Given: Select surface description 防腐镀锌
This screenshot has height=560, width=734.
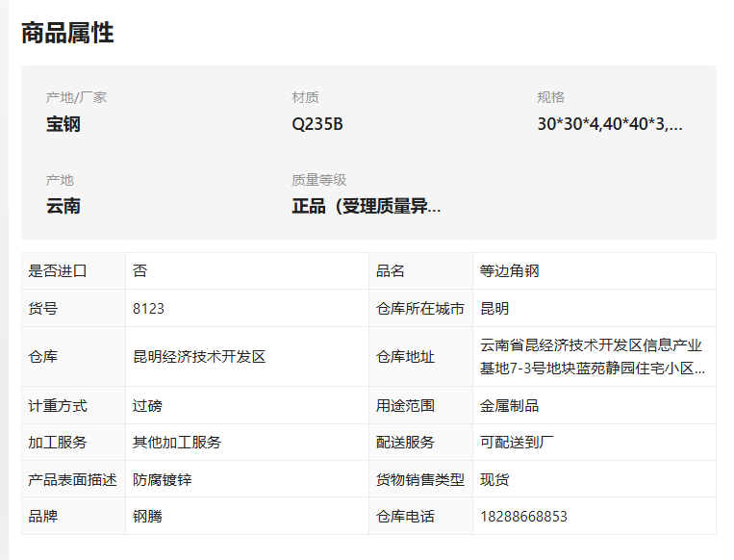Looking at the screenshot, I should click(x=162, y=479).
